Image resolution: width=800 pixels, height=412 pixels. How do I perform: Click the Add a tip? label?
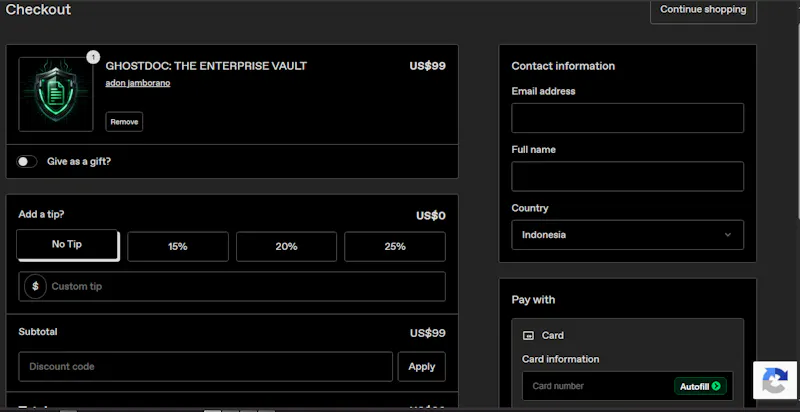[x=41, y=214]
